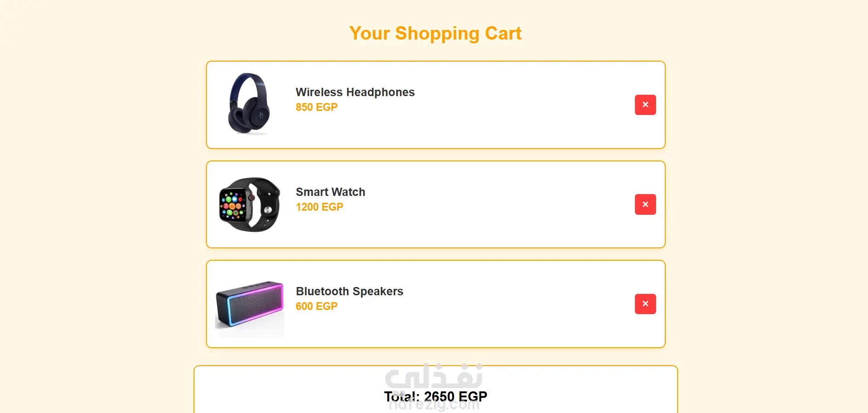Click the Smart Watch product title
The height and width of the screenshot is (413, 868).
tap(330, 192)
